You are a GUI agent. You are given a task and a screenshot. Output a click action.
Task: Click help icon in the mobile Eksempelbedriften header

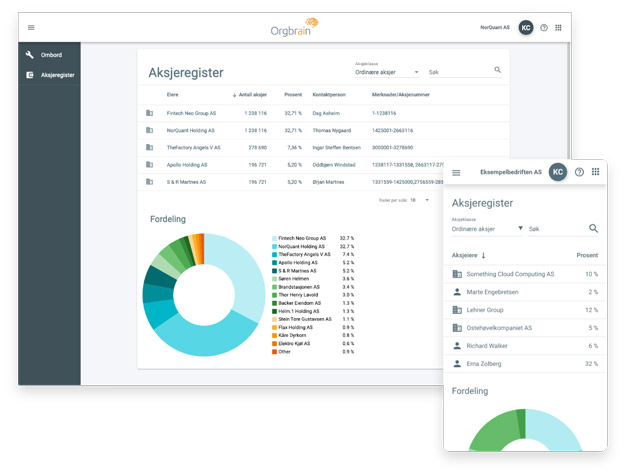[579, 173]
